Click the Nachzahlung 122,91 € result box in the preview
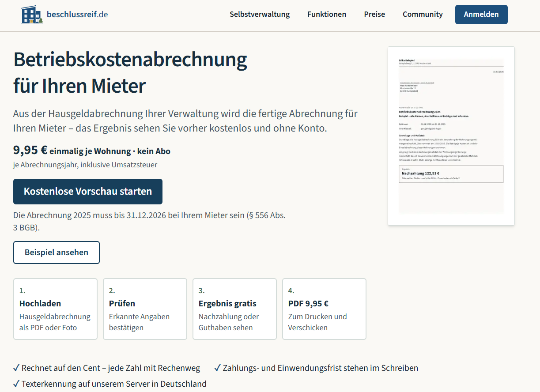The image size is (540, 392). click(451, 174)
